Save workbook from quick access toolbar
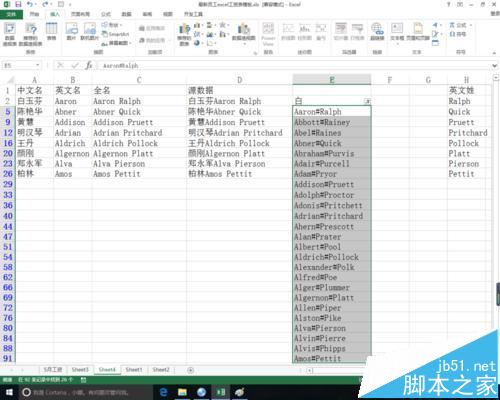Image resolution: width=500 pixels, height=400 pixels. coord(18,5)
